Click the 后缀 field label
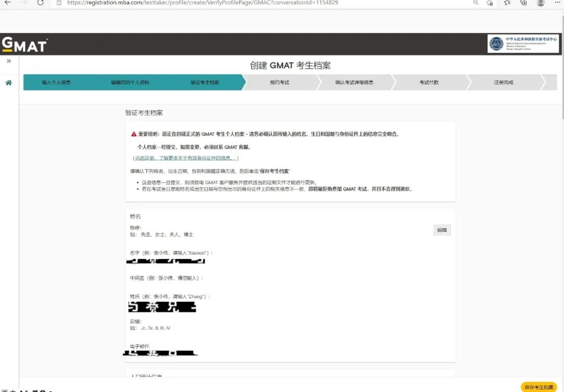Viewport: 564px width, 392px height. 136,322
